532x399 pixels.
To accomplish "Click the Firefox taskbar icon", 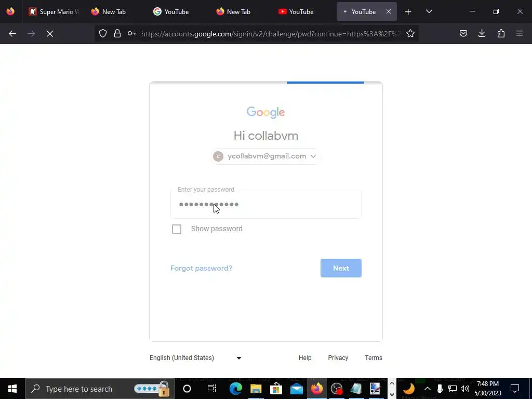I will (317, 389).
